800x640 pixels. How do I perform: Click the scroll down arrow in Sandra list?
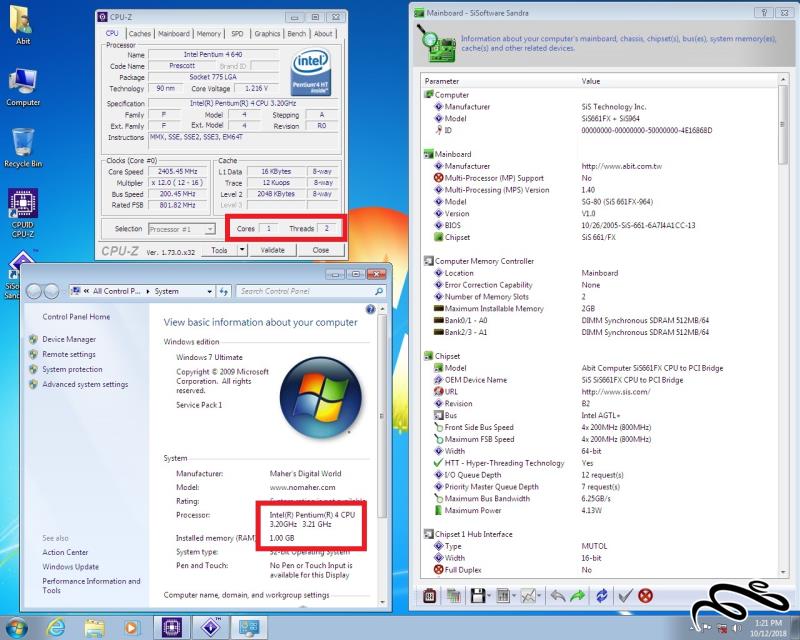pyautogui.click(x=783, y=573)
